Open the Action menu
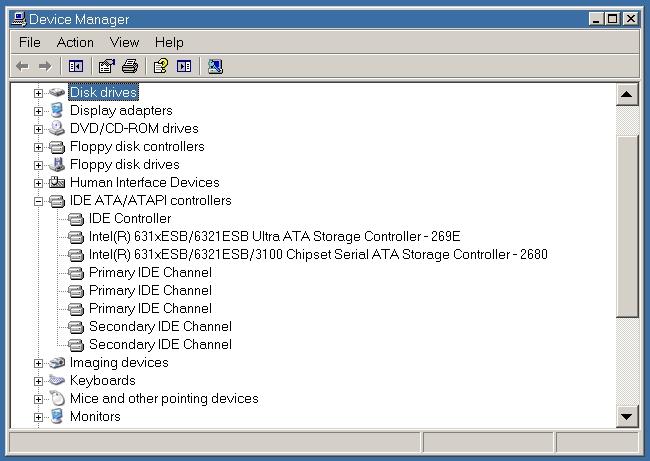650x461 pixels. pyautogui.click(x=75, y=42)
